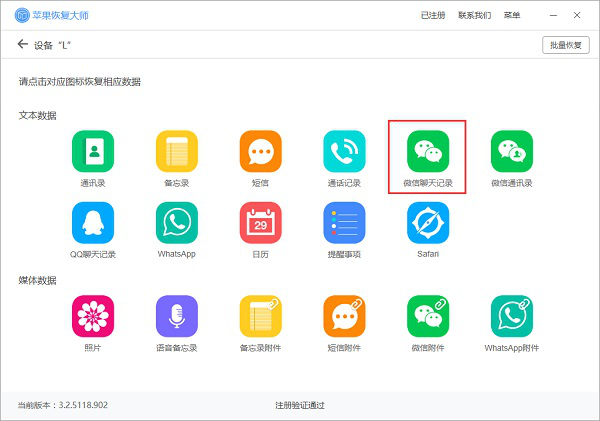Open the 短信附件 message attachments icon
Viewport: 600px width, 421px height.
tap(344, 316)
